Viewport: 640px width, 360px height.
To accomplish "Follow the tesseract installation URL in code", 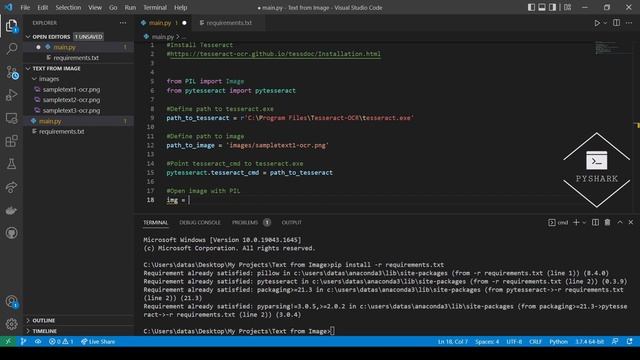I will click(275, 54).
